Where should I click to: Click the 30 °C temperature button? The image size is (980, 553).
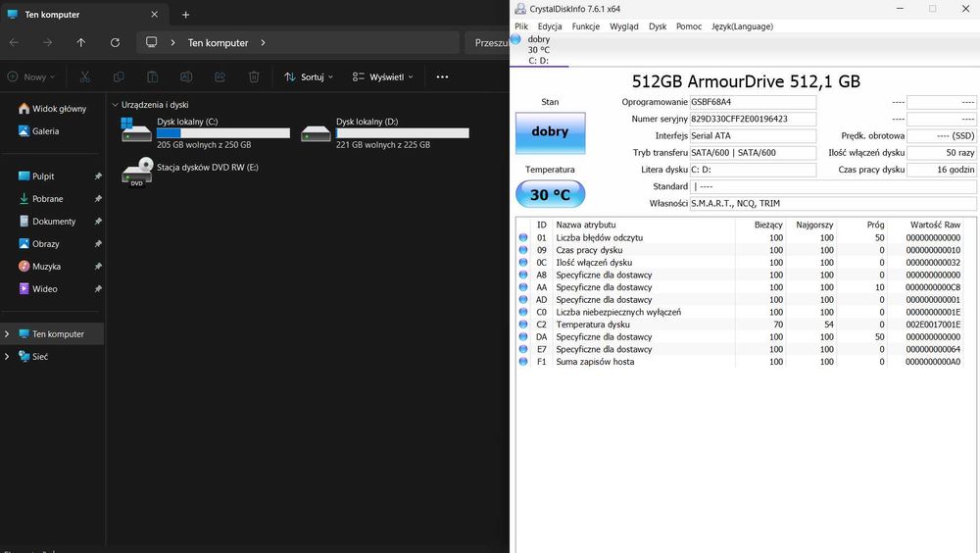point(550,194)
